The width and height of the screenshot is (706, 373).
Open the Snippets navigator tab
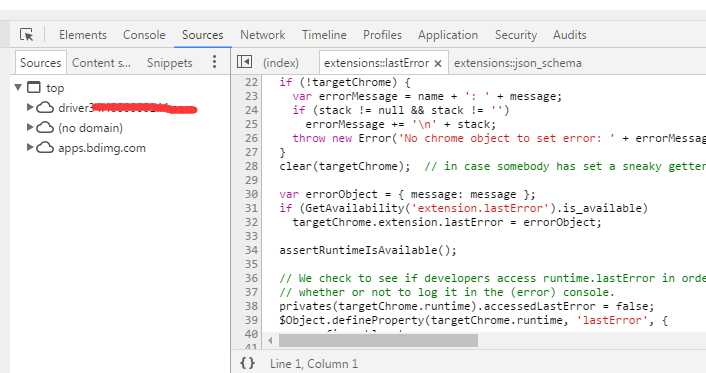click(x=169, y=63)
